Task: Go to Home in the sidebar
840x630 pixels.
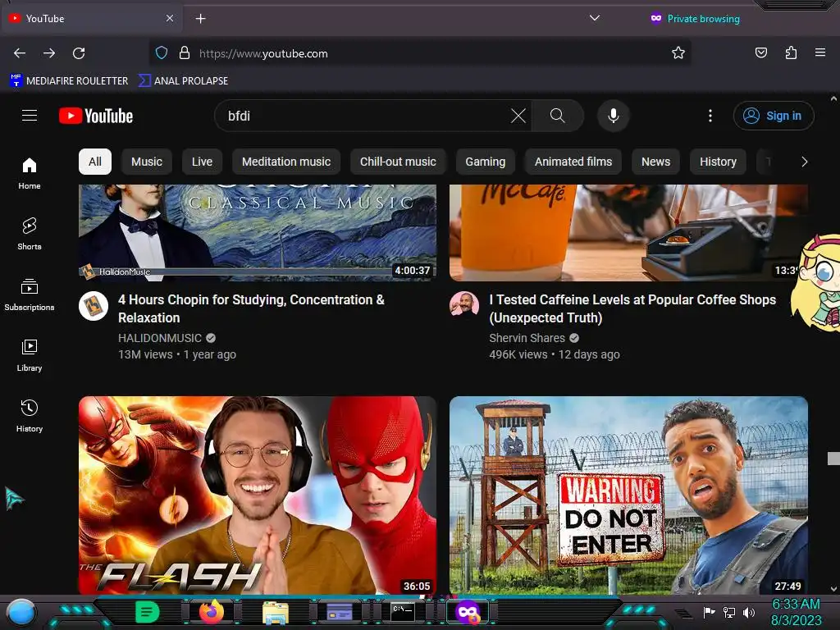Action: [30, 174]
